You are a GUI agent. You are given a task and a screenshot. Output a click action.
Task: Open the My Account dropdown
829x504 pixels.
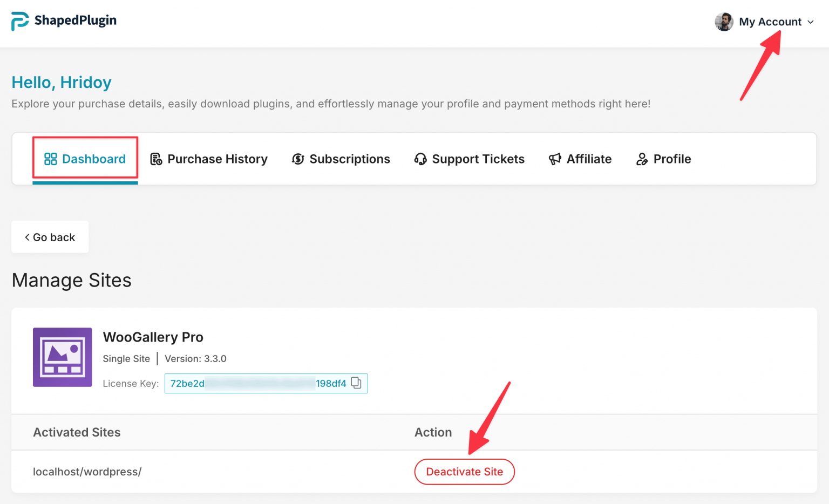pyautogui.click(x=770, y=22)
